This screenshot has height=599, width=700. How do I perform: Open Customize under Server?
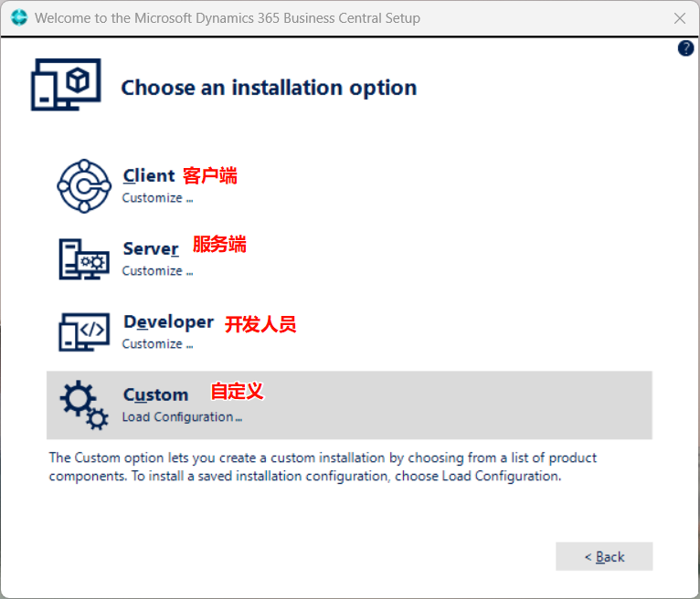pyautogui.click(x=157, y=270)
